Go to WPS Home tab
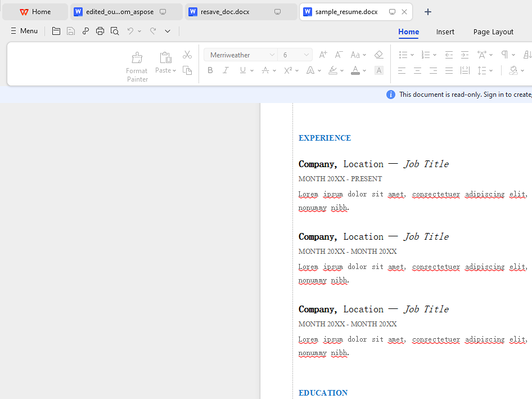Image resolution: width=532 pixels, height=399 pixels. [35, 12]
